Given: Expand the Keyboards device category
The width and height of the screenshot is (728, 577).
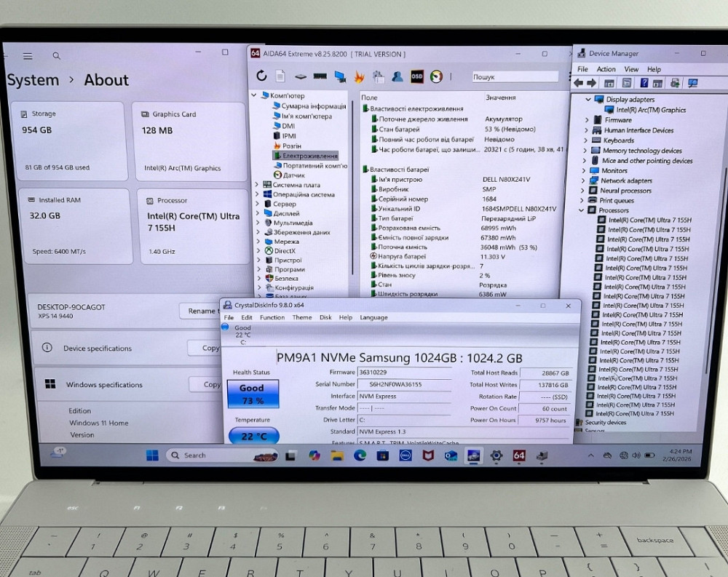Looking at the screenshot, I should (587, 140).
